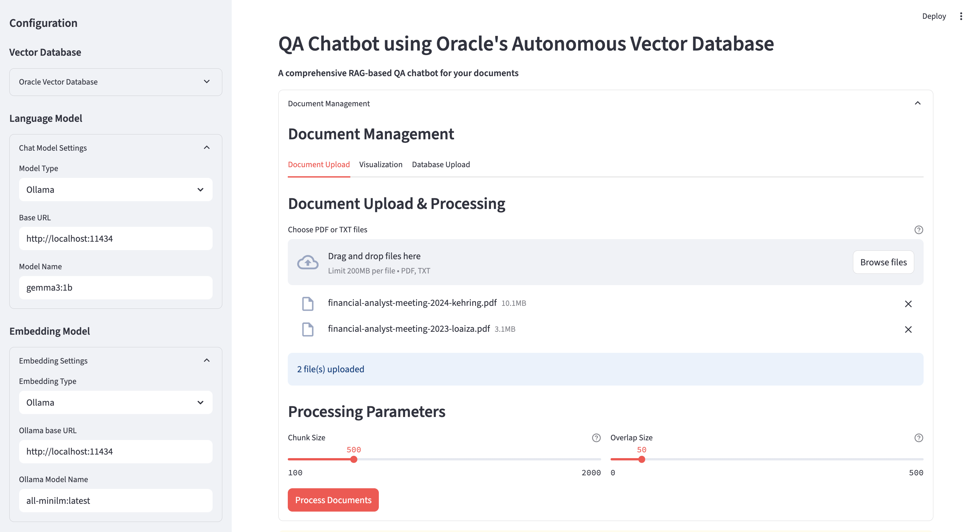This screenshot has width=980, height=532.
Task: Click the cloud upload icon
Action: point(308,262)
